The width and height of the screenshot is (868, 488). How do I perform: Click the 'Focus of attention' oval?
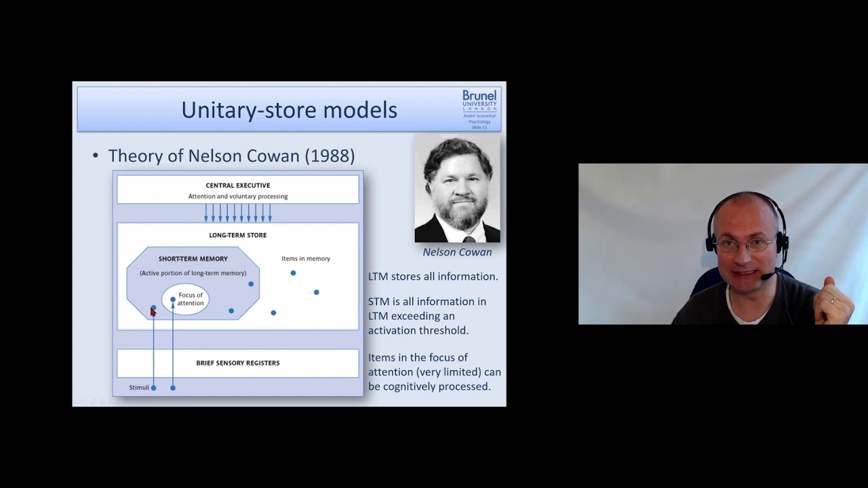click(185, 299)
